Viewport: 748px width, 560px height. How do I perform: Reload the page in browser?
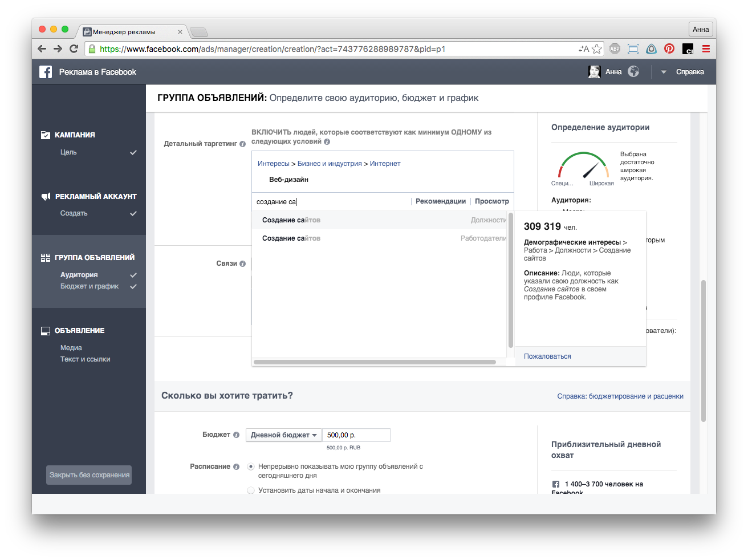74,49
